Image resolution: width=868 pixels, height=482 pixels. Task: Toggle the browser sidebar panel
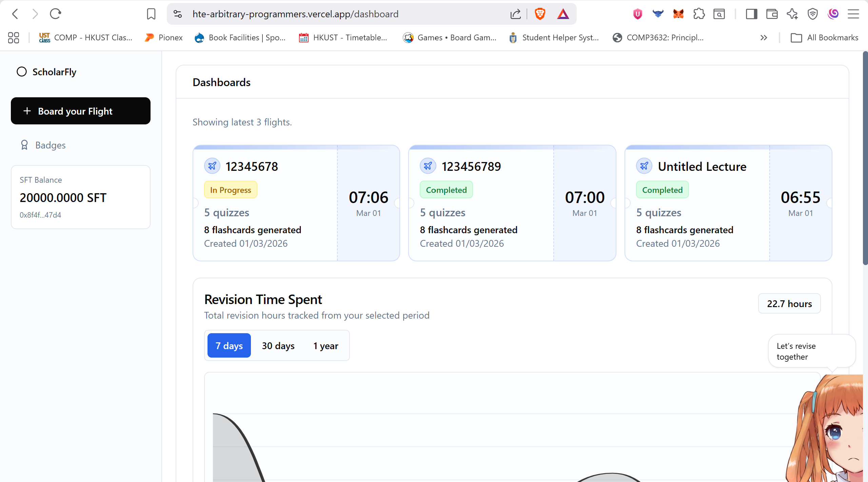(751, 14)
